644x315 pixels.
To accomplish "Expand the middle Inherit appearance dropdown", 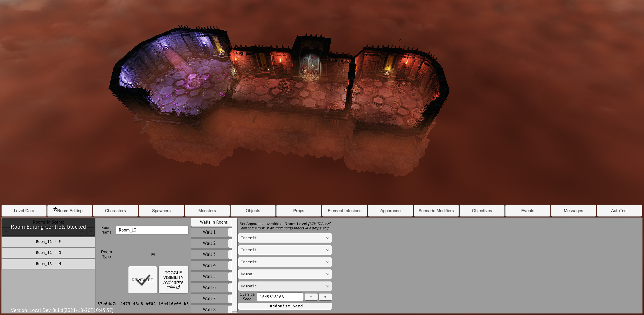I will pyautogui.click(x=285, y=250).
